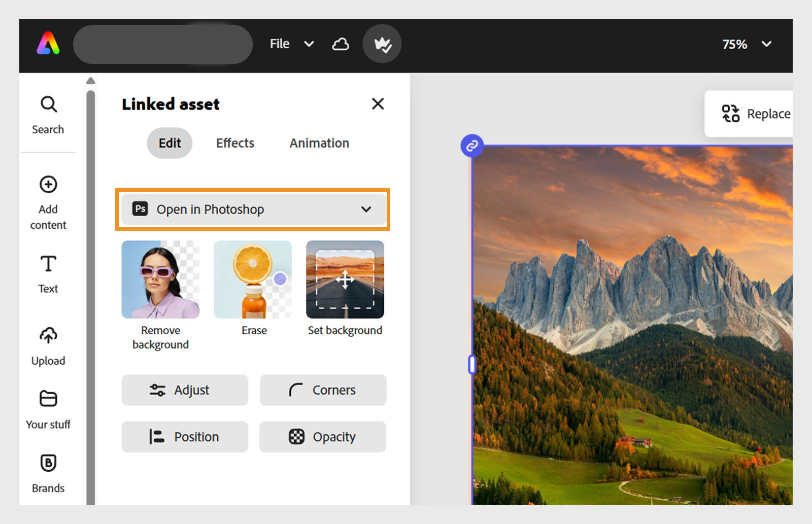The width and height of the screenshot is (812, 524).
Task: Select the Text tool in sidebar
Action: (x=48, y=274)
